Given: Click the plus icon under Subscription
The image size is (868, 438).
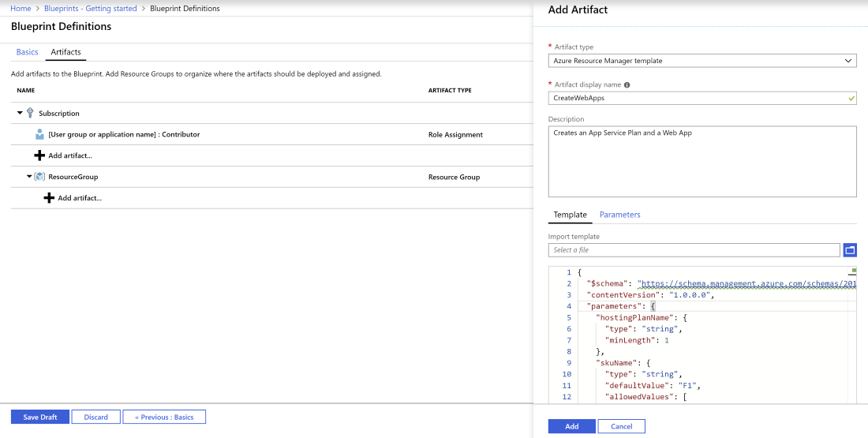Looking at the screenshot, I should [x=39, y=155].
